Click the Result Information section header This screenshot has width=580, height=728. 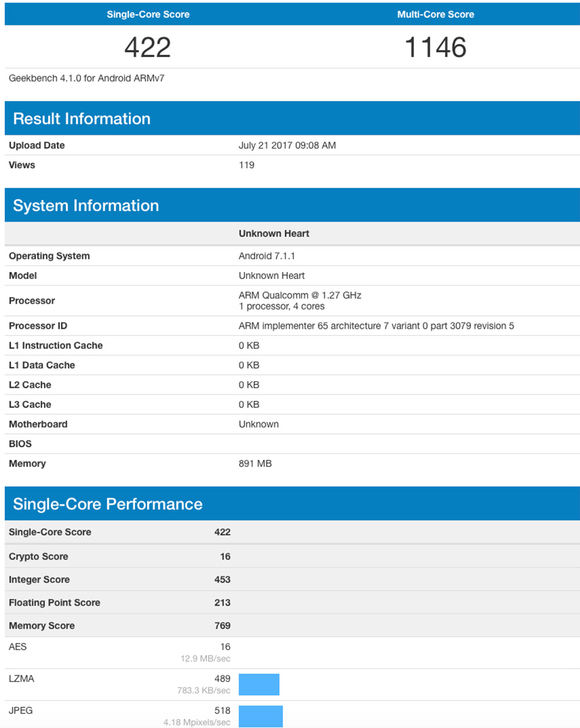point(82,118)
